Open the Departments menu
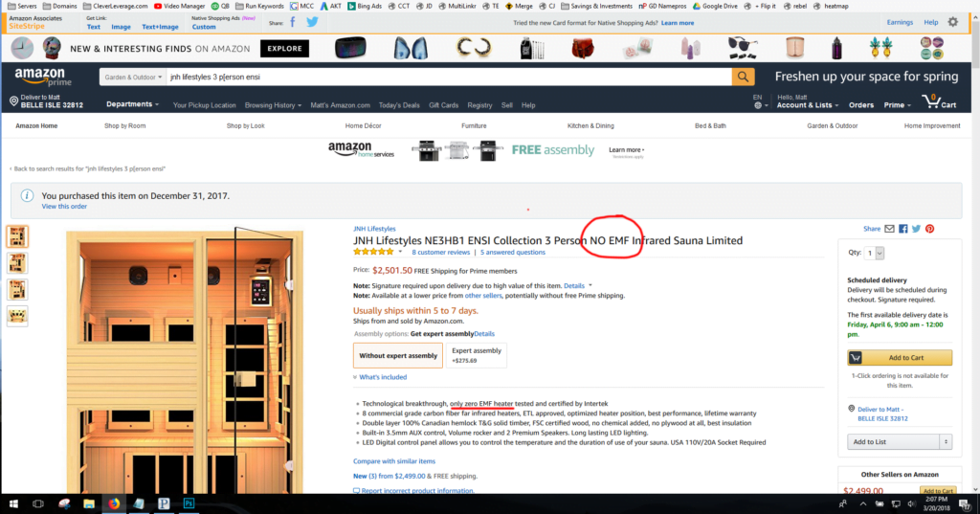The image size is (980, 514). coord(132,104)
